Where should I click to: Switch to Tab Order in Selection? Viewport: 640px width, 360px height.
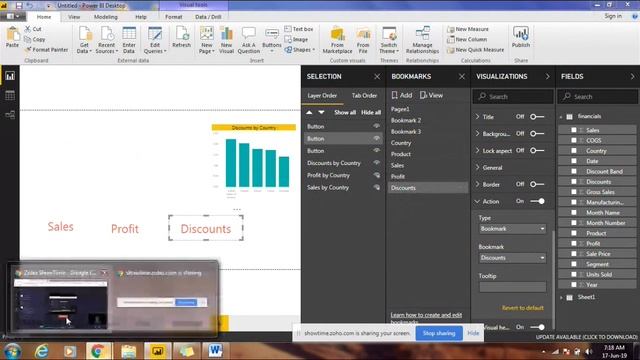tap(364, 96)
